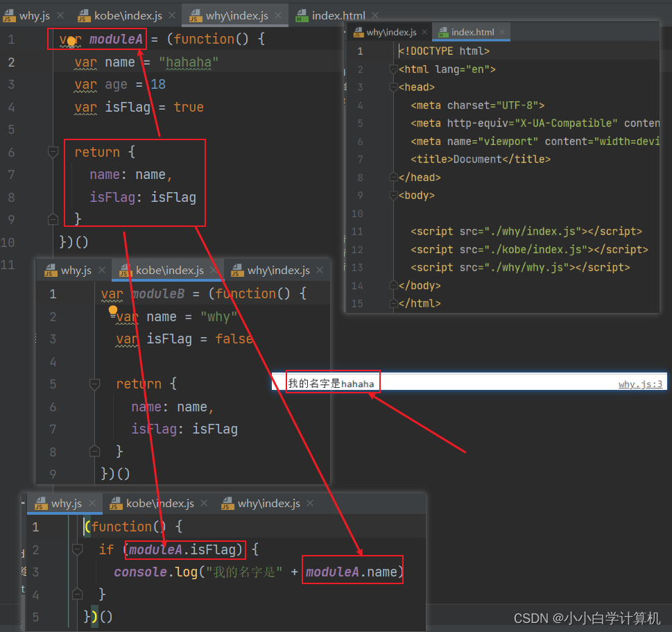Click line number 4 in the moduleB editor gutter
672x632 pixels.
click(x=53, y=362)
